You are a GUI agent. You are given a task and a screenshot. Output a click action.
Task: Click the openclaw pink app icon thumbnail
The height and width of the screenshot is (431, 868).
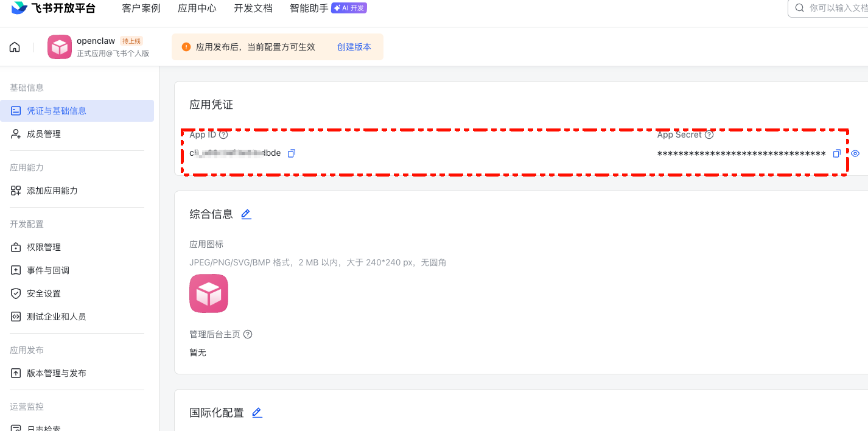pos(59,46)
